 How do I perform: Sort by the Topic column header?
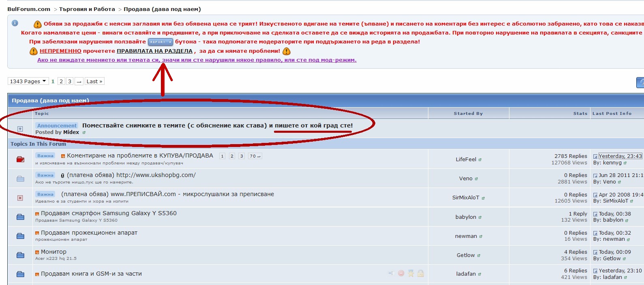click(x=42, y=114)
